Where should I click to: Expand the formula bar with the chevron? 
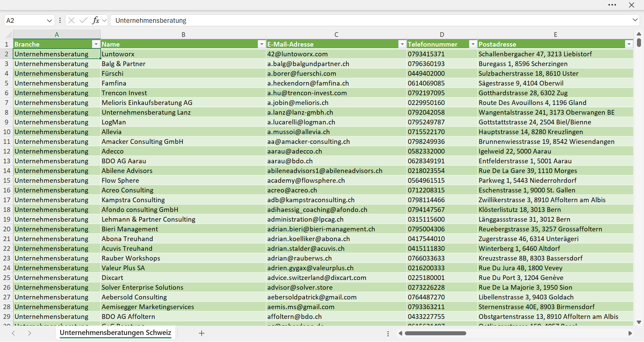tap(635, 20)
